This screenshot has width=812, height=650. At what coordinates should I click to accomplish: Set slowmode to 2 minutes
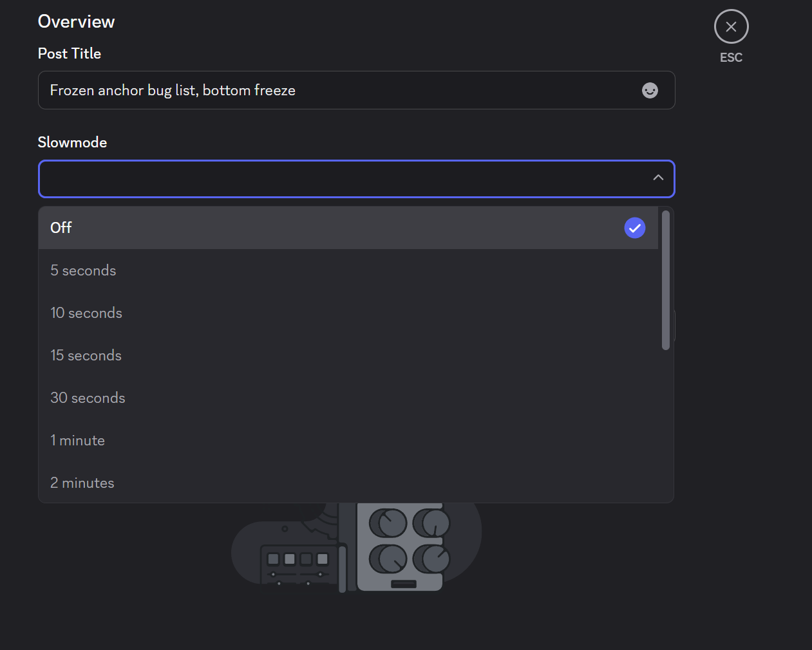[82, 483]
